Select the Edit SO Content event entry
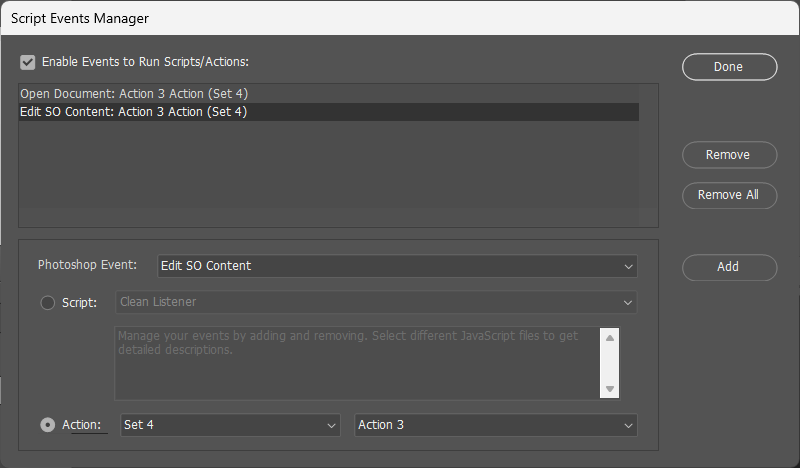Image resolution: width=800 pixels, height=468 pixels. click(x=134, y=112)
